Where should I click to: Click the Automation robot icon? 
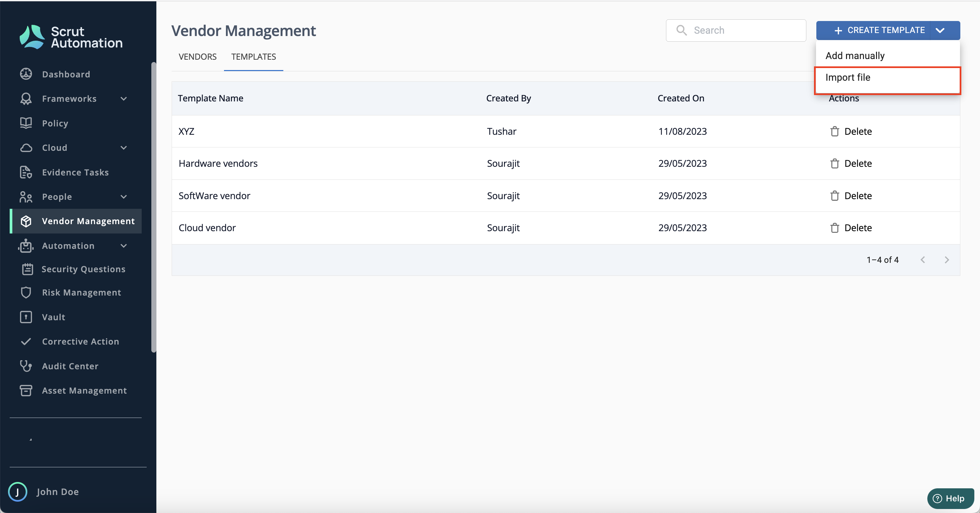click(x=26, y=245)
